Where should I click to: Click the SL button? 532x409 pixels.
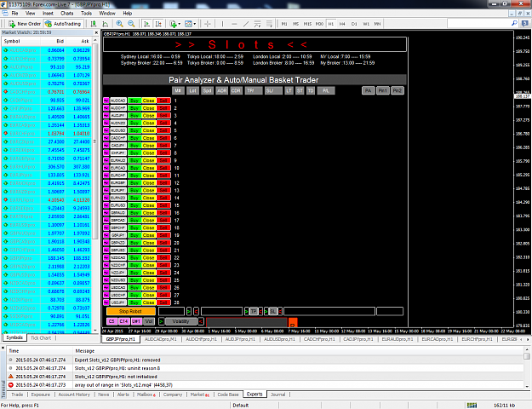coord(273,311)
